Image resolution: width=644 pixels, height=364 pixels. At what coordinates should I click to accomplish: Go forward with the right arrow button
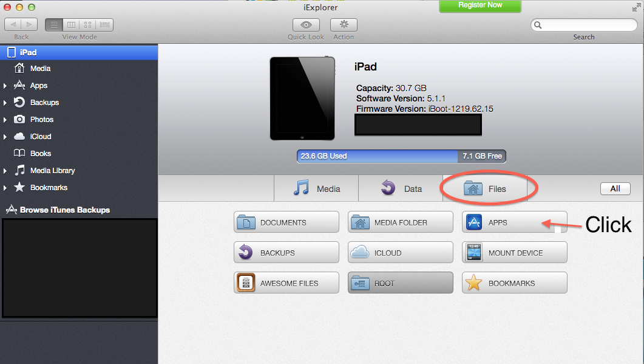[29, 25]
